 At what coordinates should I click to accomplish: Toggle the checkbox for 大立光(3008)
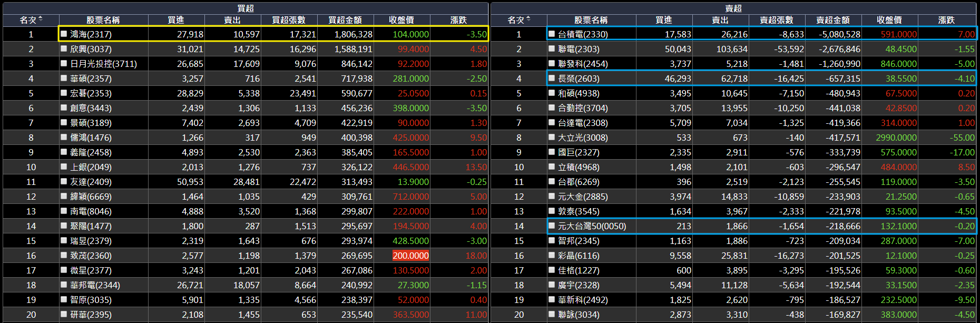pyautogui.click(x=552, y=137)
